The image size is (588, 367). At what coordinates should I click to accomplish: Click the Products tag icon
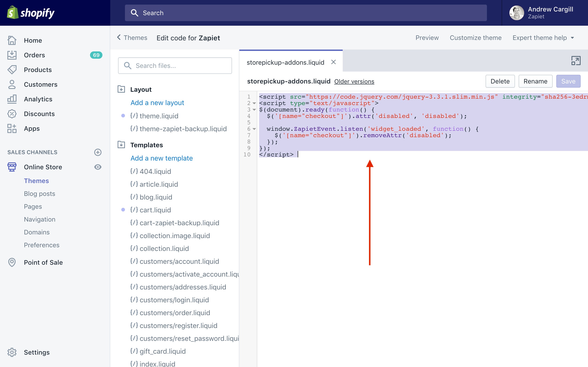click(12, 70)
